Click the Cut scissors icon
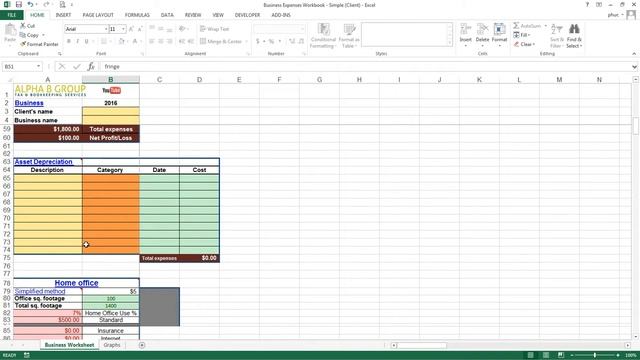The image size is (640, 360). 23,26
